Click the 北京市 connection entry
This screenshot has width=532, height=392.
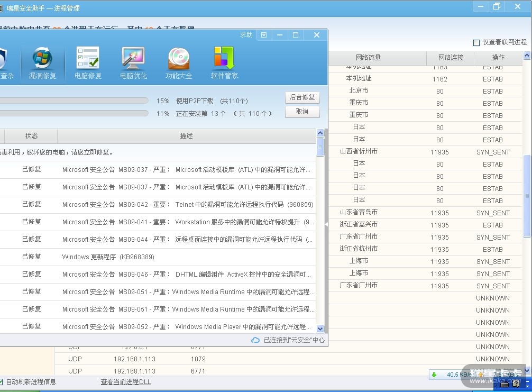tap(425, 91)
